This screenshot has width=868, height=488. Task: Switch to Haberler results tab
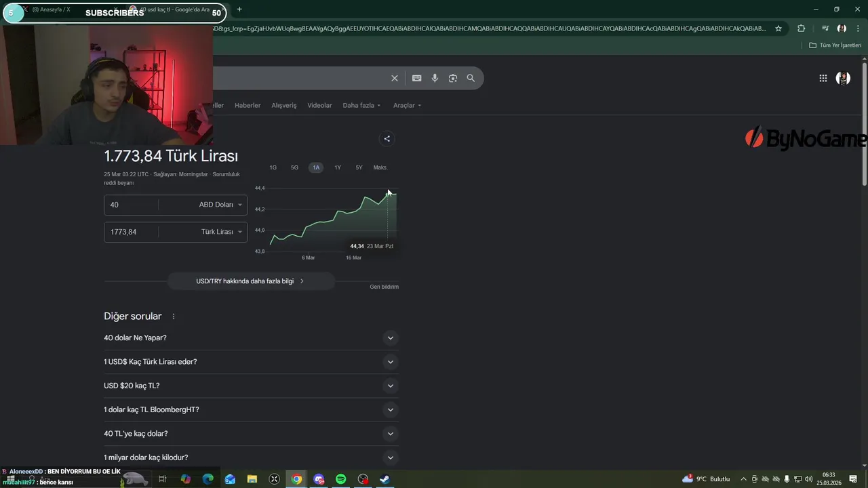[248, 105]
